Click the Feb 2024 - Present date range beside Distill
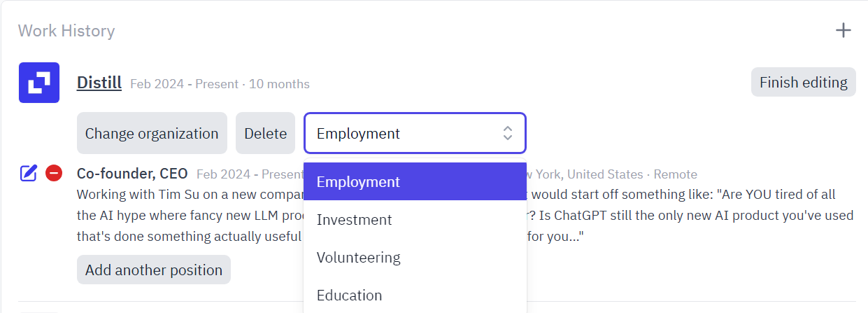Screen dimensions: 868x313 point(185,84)
